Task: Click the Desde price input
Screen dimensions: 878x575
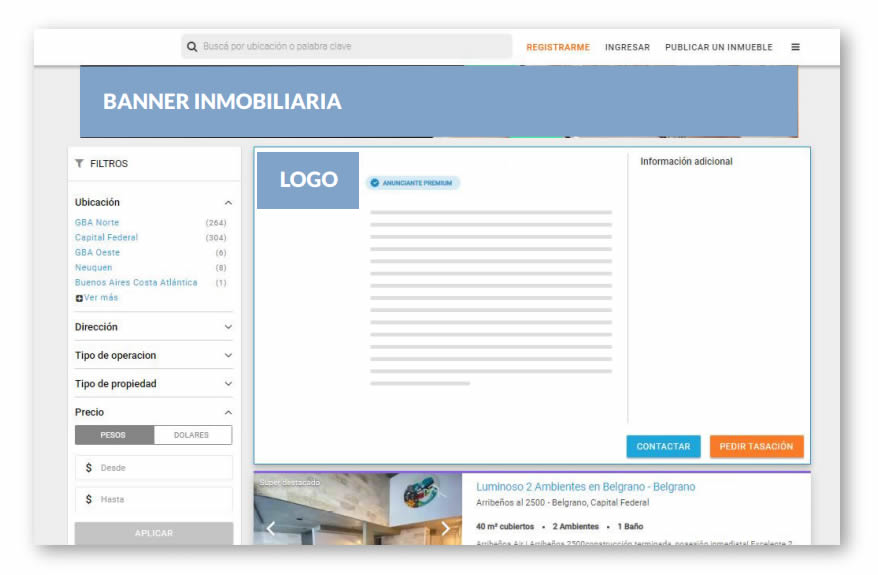Action: coord(154,468)
